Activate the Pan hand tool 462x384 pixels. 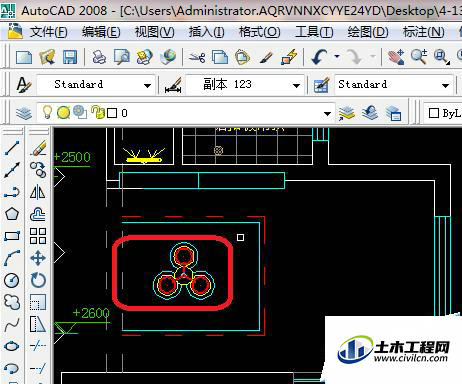pos(396,57)
